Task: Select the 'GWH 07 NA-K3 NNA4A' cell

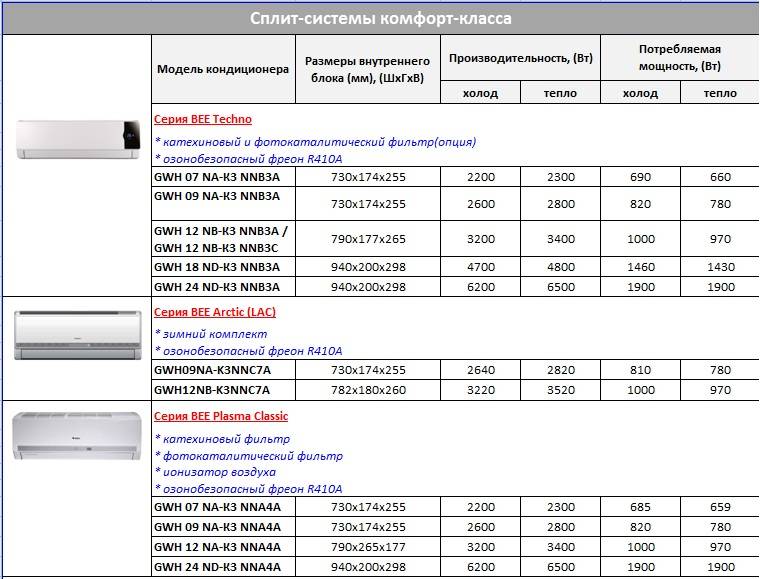Action: tap(223, 507)
